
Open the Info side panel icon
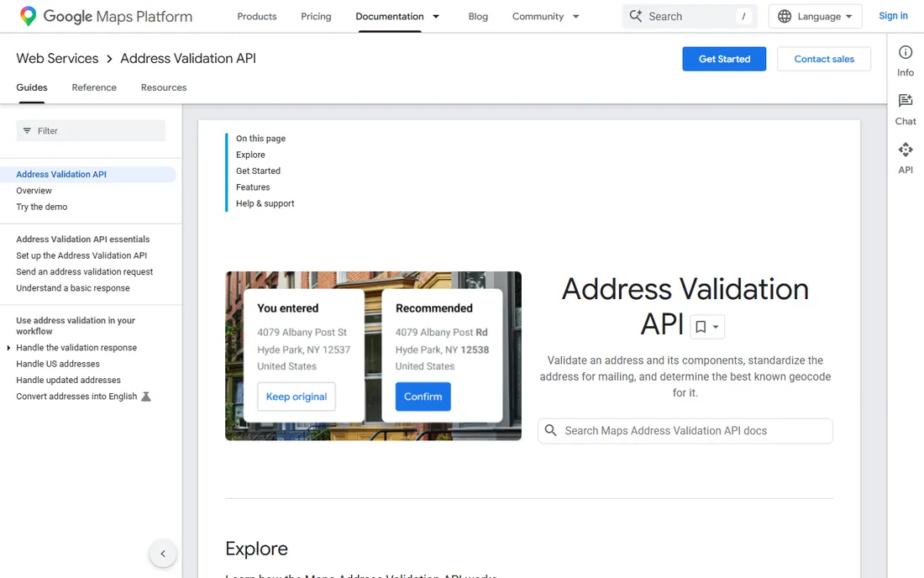pyautogui.click(x=906, y=53)
